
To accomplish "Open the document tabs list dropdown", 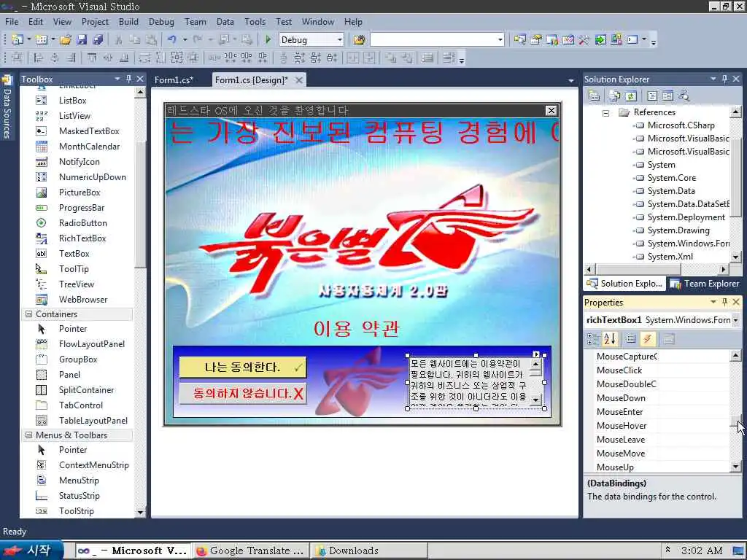I will [x=570, y=81].
